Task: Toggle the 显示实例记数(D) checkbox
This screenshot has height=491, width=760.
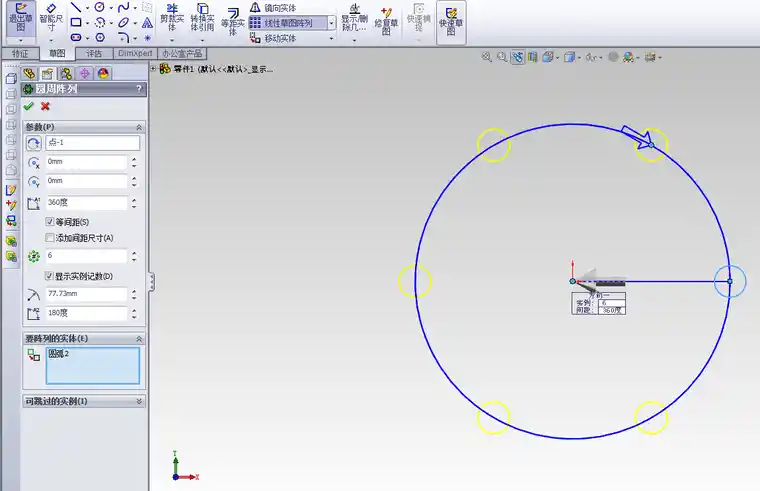Action: (x=49, y=276)
